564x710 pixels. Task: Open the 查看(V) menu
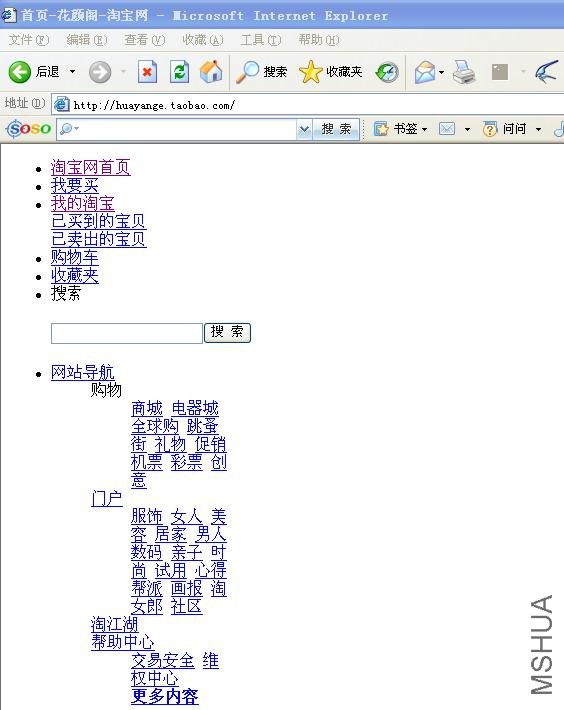(145, 40)
